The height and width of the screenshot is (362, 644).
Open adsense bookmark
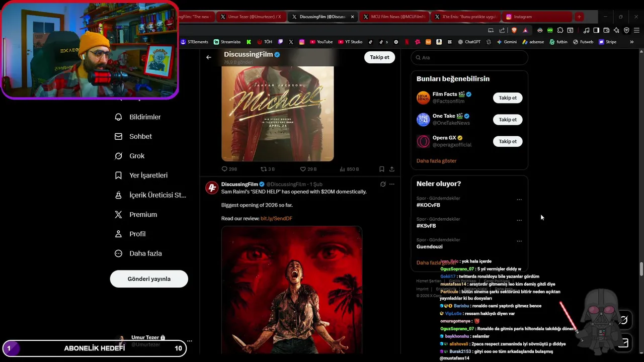tap(533, 42)
